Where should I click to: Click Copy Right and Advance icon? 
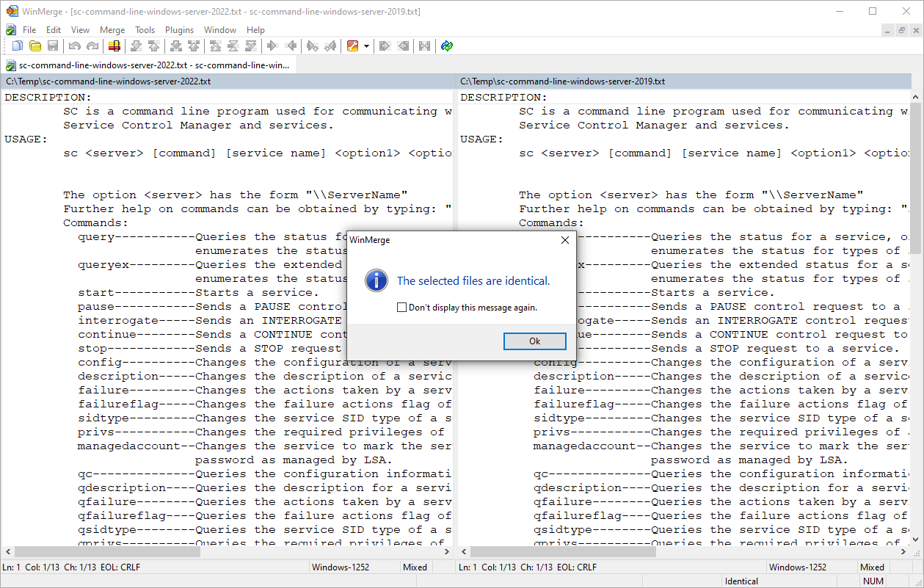point(312,46)
